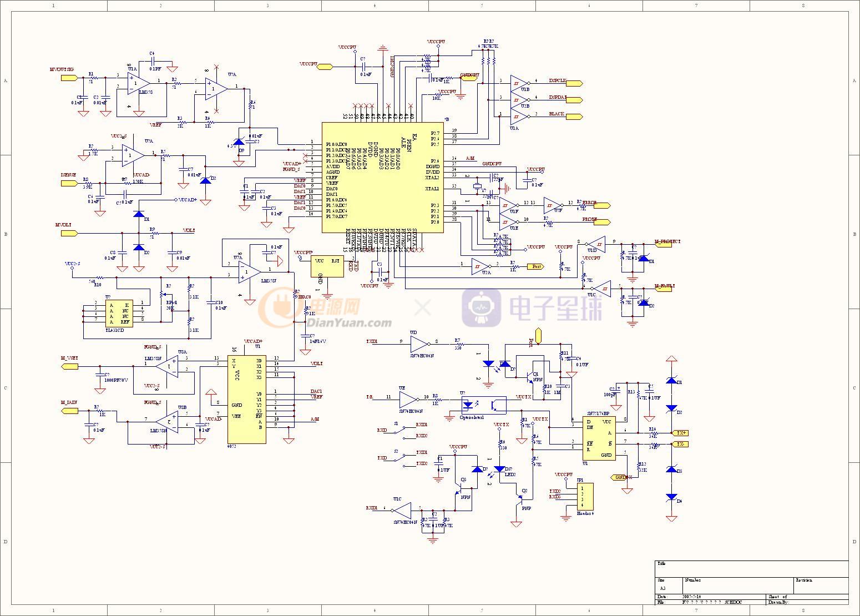Viewport: 860px width, 616px height.
Task: Select the TX- output port
Action: 680,444
